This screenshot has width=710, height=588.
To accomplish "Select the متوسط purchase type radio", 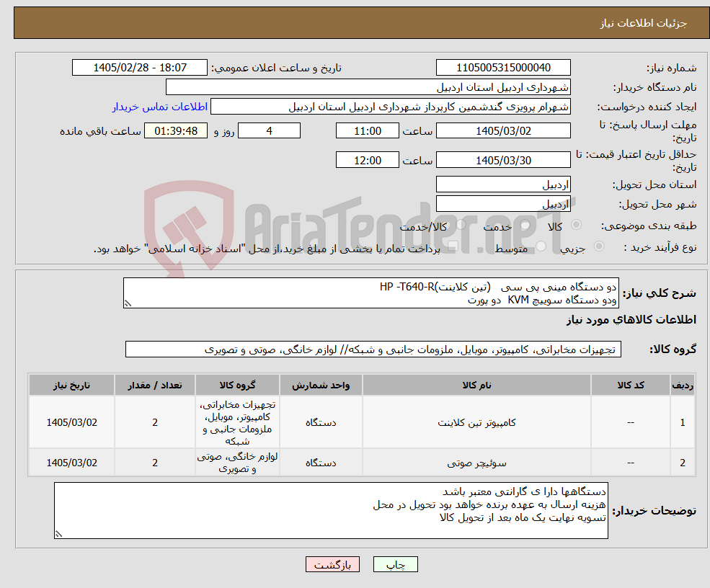I will click(541, 246).
